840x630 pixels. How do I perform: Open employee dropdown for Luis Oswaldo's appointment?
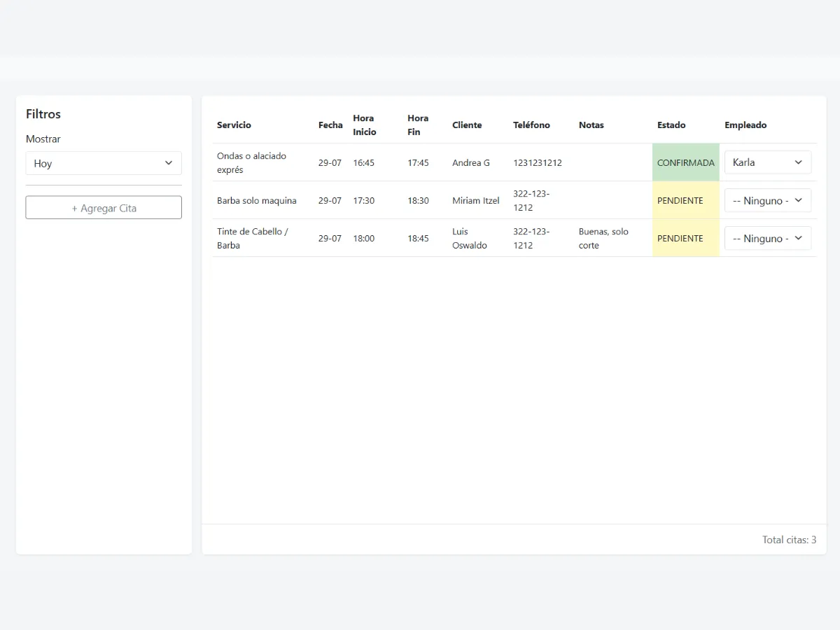(x=767, y=238)
